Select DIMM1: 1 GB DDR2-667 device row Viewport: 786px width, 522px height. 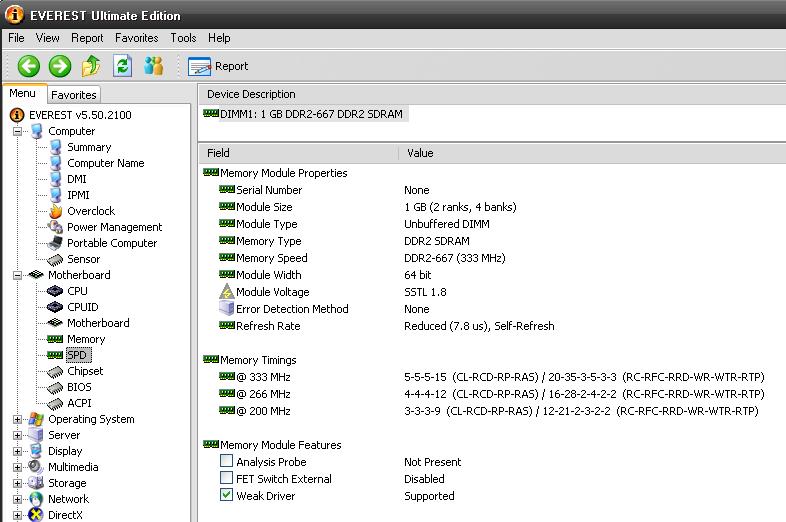coord(305,114)
